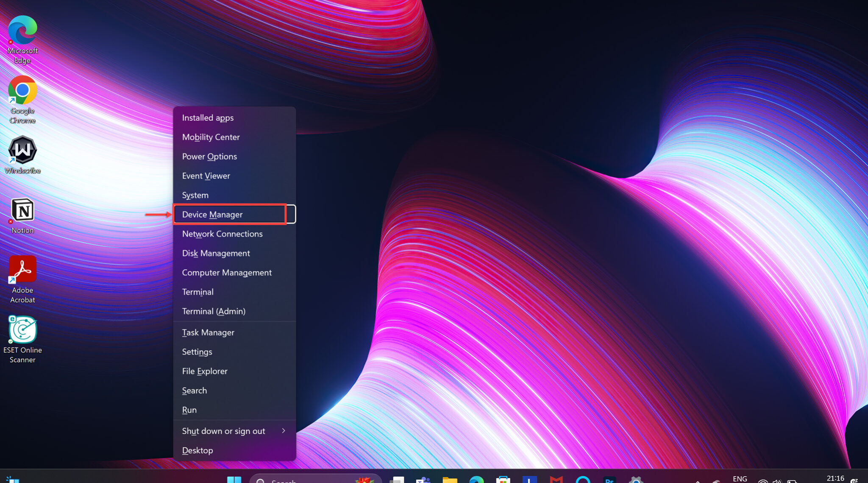Viewport: 868px width, 483px height.
Task: Click the clock showing 21:16
Action: coord(835,478)
